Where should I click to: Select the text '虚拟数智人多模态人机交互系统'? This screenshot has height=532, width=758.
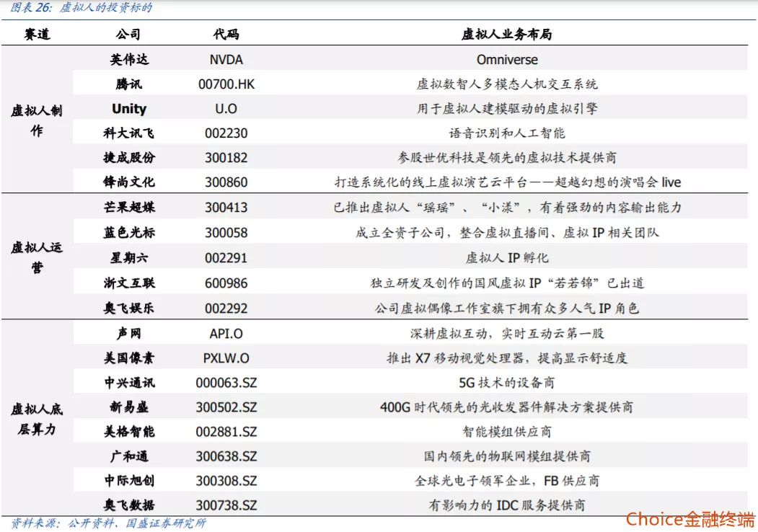coord(507,84)
